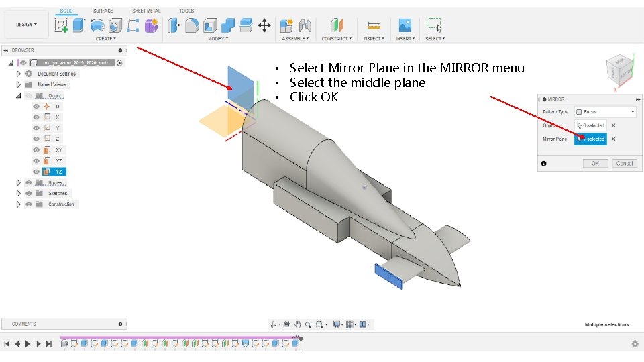Select the Fillet tool icon
Image resolution: width=644 pixels, height=362 pixels.
click(192, 25)
